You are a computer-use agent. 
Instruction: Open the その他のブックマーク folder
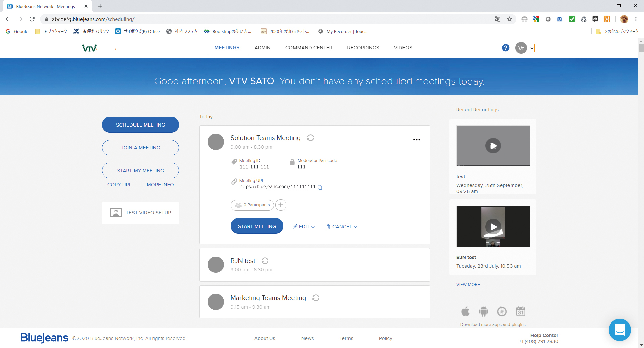coord(617,31)
